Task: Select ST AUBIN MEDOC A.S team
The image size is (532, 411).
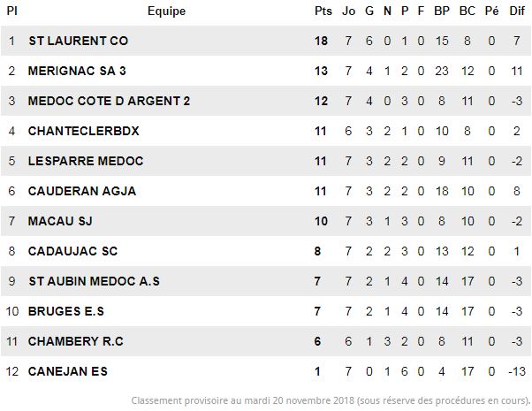Action: click(94, 281)
